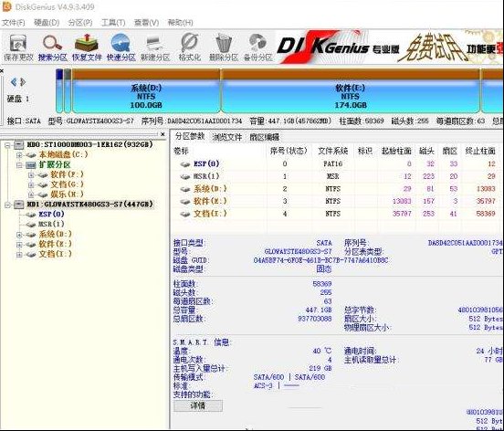Select the small MSR partition bar in disk map
The height and width of the screenshot is (431, 504).
(x=68, y=91)
